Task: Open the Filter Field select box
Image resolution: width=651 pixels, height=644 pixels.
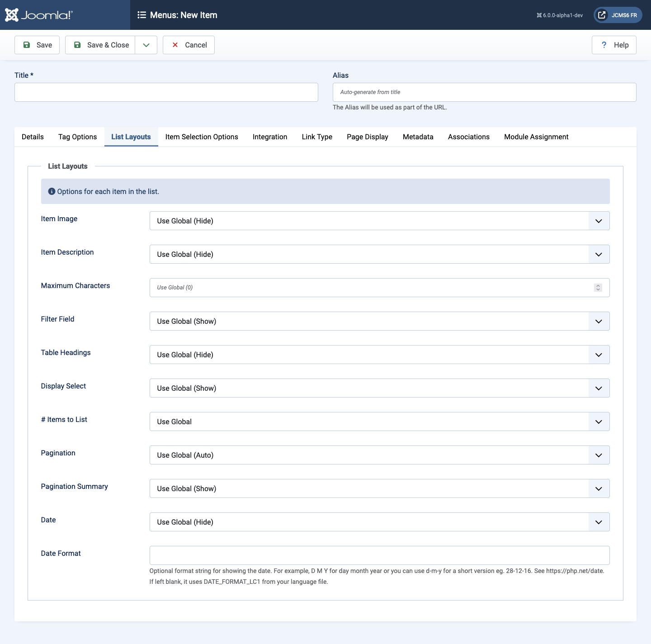Action: click(x=379, y=321)
